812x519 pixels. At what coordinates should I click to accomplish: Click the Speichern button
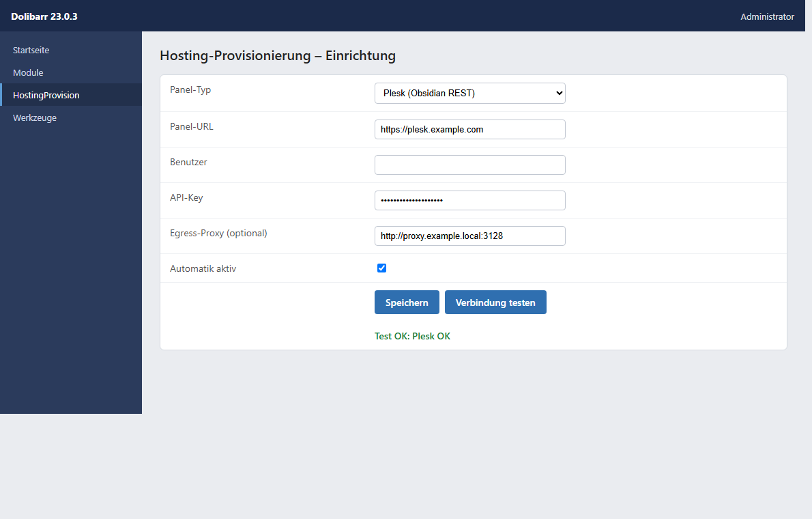tap(407, 303)
